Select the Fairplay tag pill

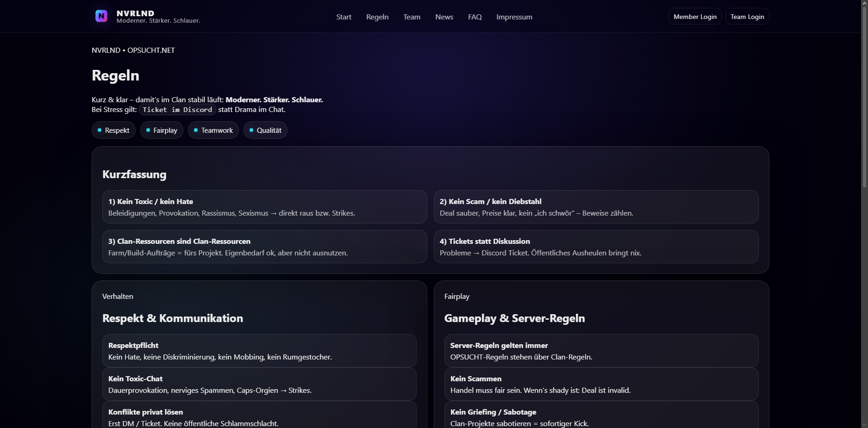click(162, 130)
